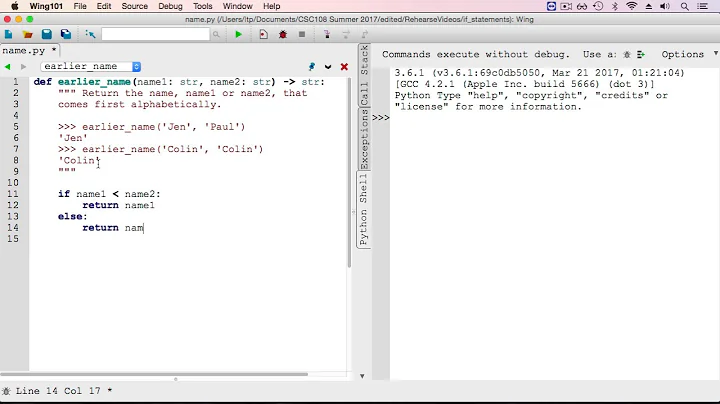
Task: Click the 'else:' code line
Action: coord(73,217)
